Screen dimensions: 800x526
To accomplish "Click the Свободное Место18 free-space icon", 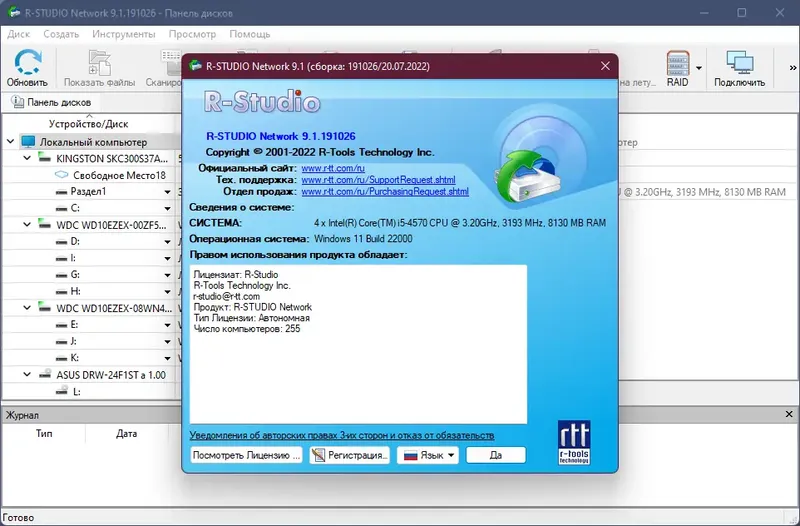I will [62, 174].
